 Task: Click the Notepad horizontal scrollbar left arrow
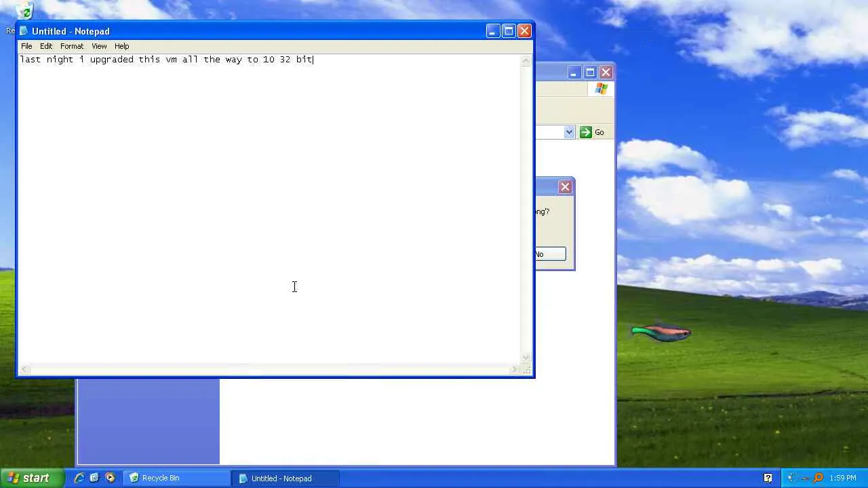[25, 369]
